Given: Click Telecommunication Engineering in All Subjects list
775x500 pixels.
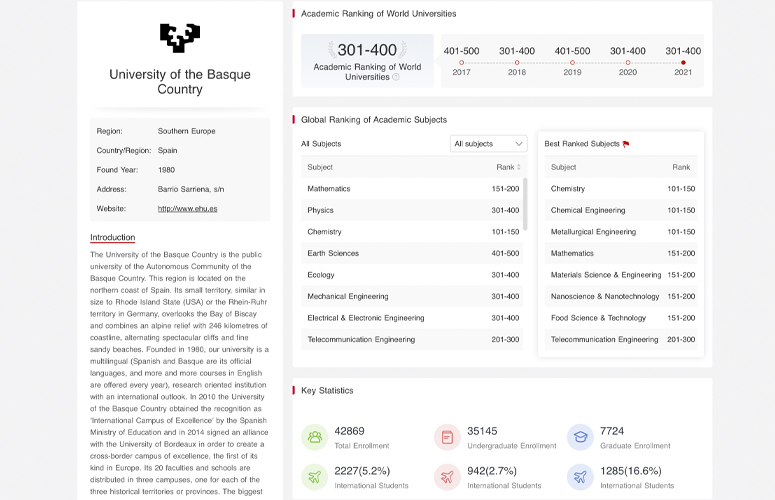Looking at the screenshot, I should point(412,340).
